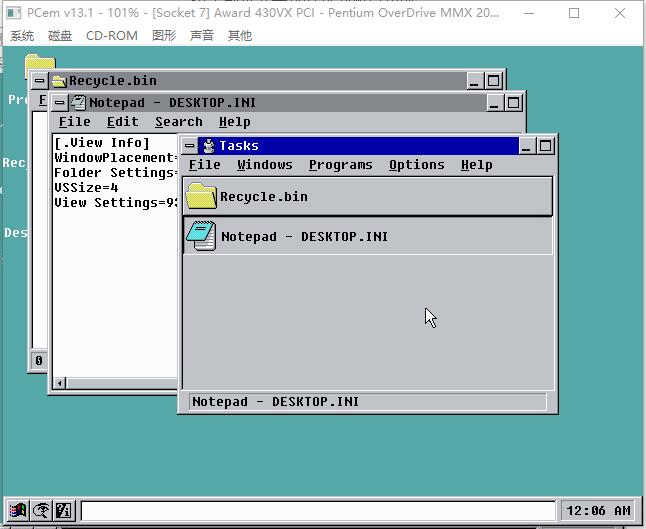Click the Notepad horizontal scrollbar left arrow

click(60, 383)
